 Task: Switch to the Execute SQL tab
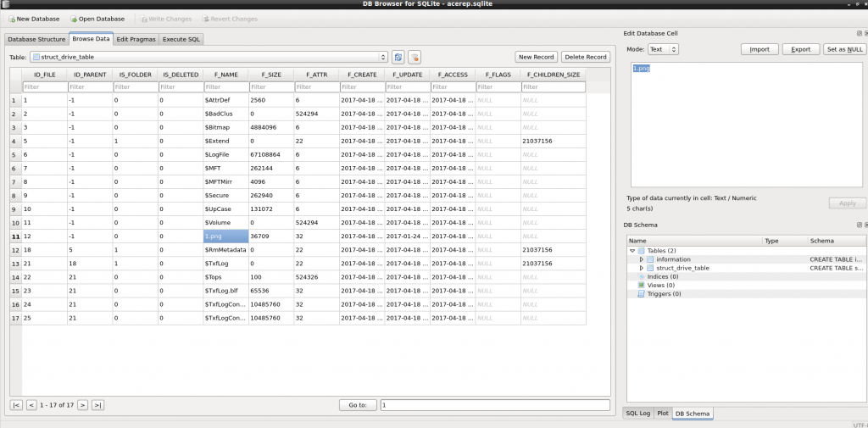pyautogui.click(x=181, y=39)
